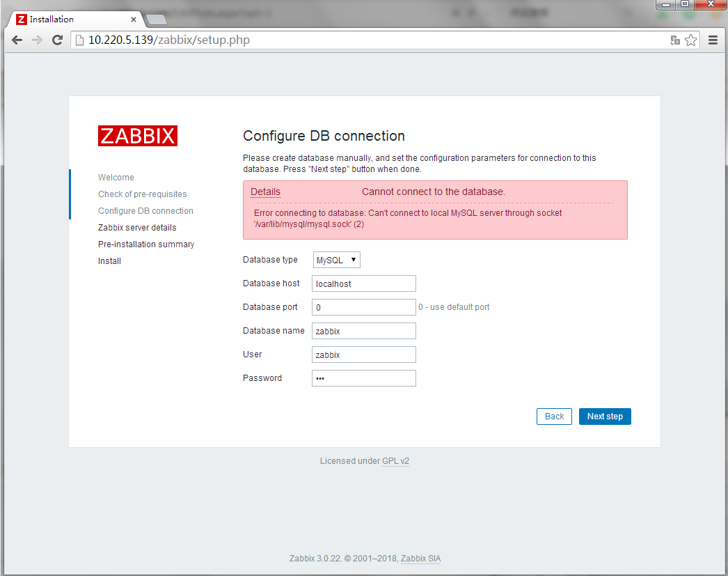Click Zabbix server details step
The height and width of the screenshot is (576, 728).
pyautogui.click(x=137, y=228)
